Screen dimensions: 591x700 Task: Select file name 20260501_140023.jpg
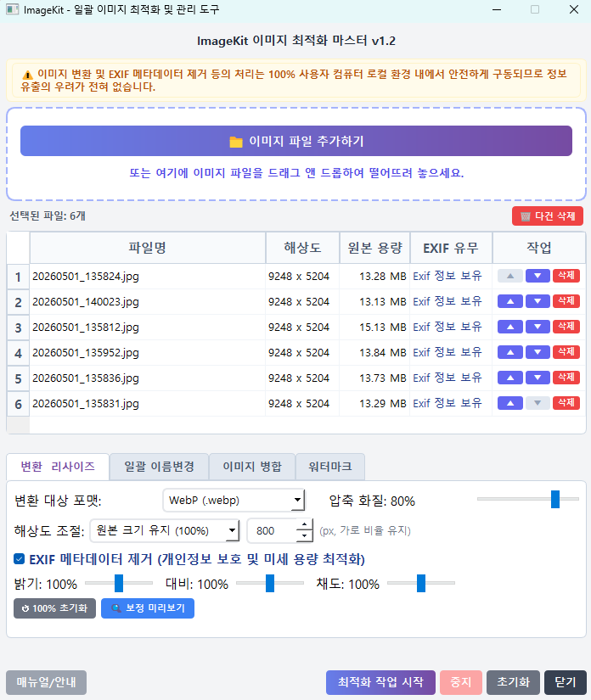(x=86, y=302)
